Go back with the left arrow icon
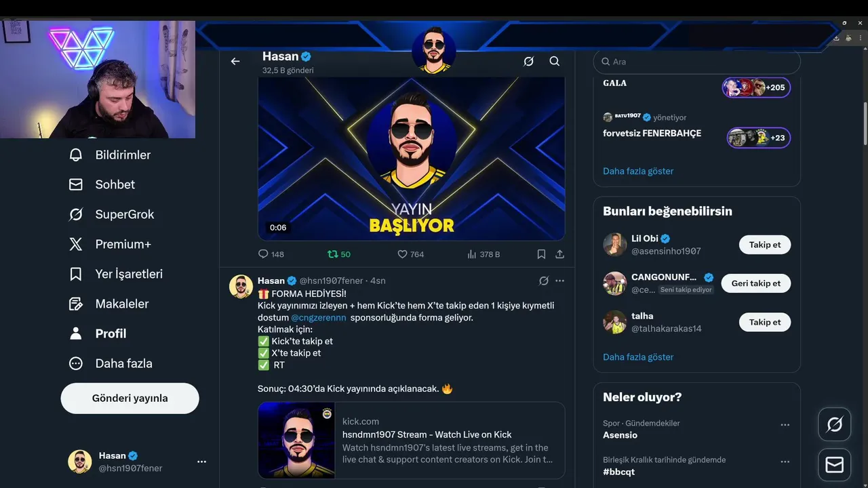 coord(235,62)
